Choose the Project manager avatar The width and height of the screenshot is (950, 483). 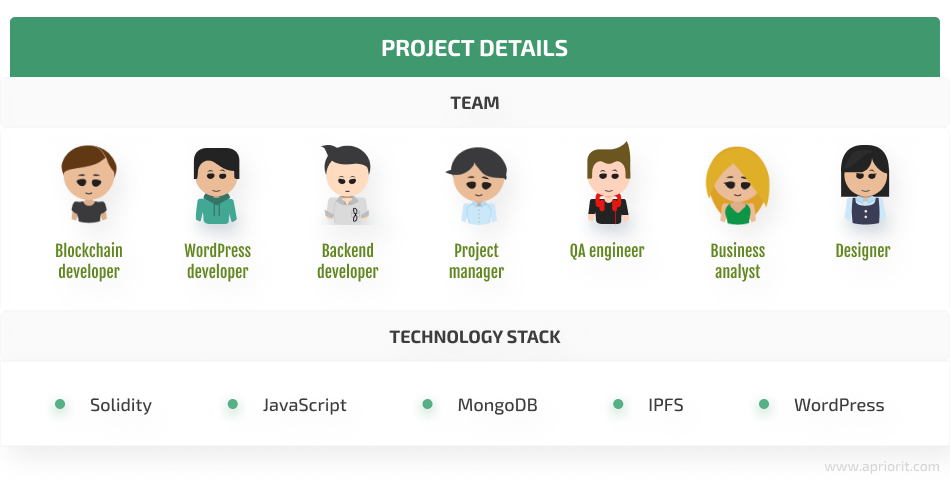pyautogui.click(x=477, y=186)
